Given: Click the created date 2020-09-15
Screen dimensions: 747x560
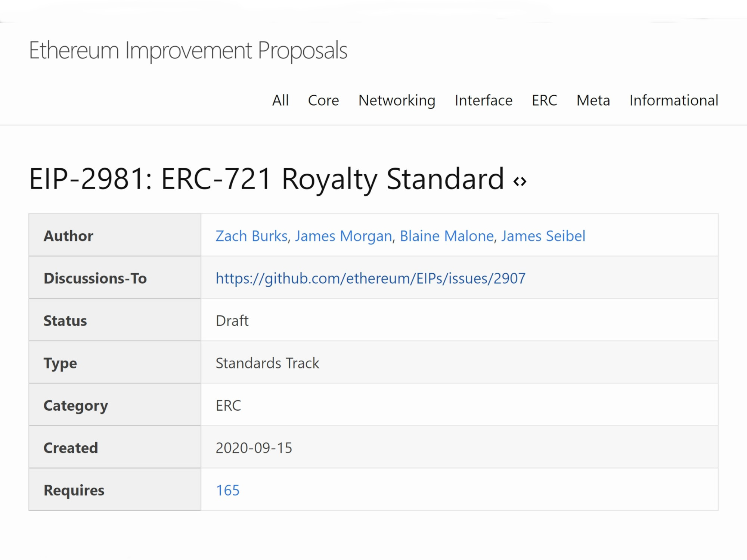Looking at the screenshot, I should click(x=254, y=448).
